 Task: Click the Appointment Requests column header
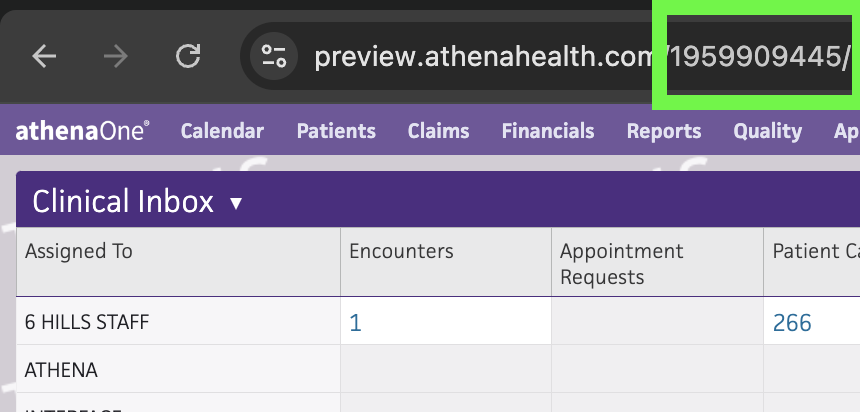(x=621, y=264)
